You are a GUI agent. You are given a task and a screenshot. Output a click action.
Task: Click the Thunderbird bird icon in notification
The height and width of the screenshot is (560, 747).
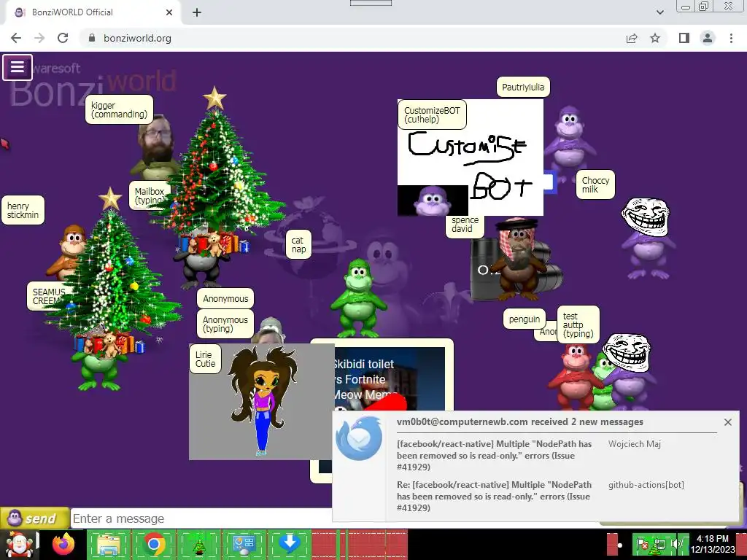[x=359, y=438]
